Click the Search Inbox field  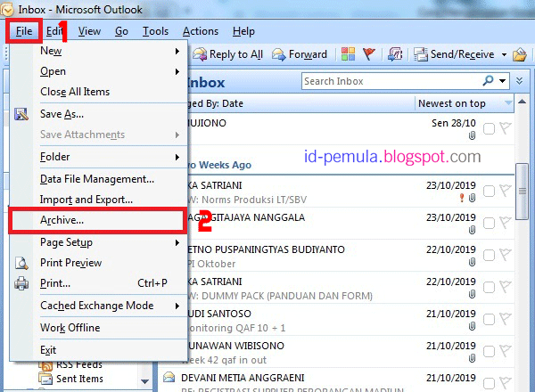391,81
